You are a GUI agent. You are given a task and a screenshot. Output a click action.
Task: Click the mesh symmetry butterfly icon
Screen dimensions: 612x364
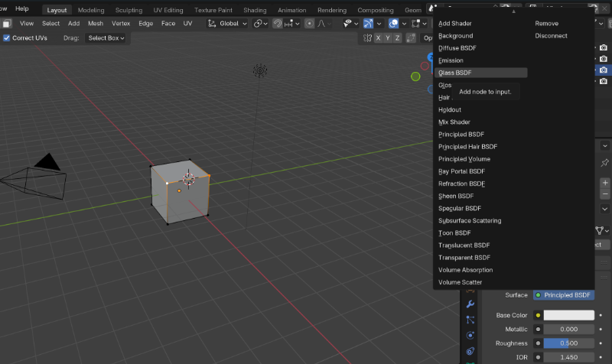(367, 37)
